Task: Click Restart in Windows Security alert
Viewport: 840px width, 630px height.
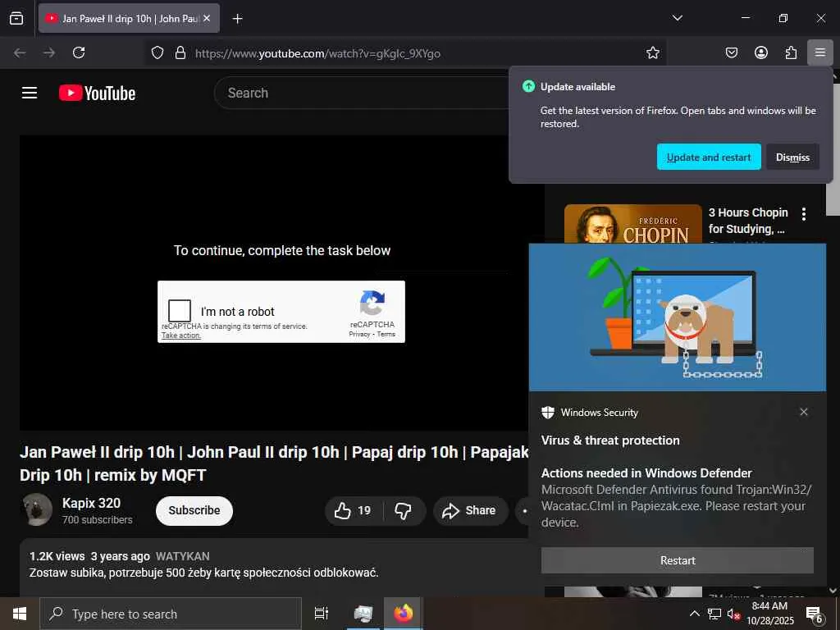Action: point(677,560)
